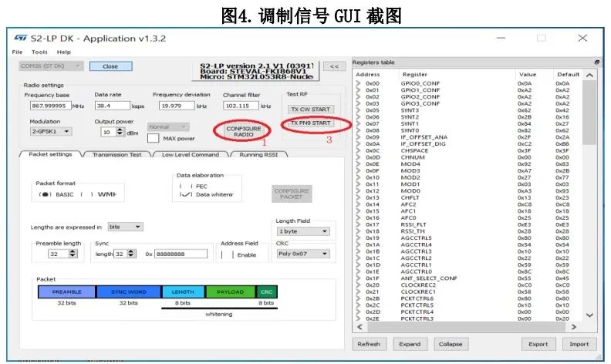This screenshot has width=611, height=364.
Task: Click the ST logo icon in title bar
Action: [x=20, y=38]
